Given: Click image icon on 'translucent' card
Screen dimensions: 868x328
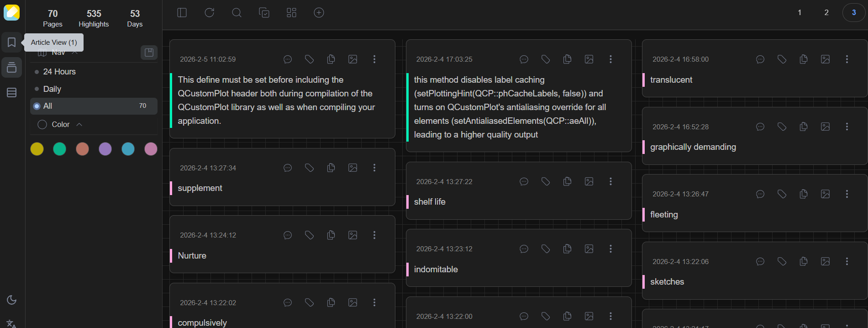Looking at the screenshot, I should coord(825,59).
